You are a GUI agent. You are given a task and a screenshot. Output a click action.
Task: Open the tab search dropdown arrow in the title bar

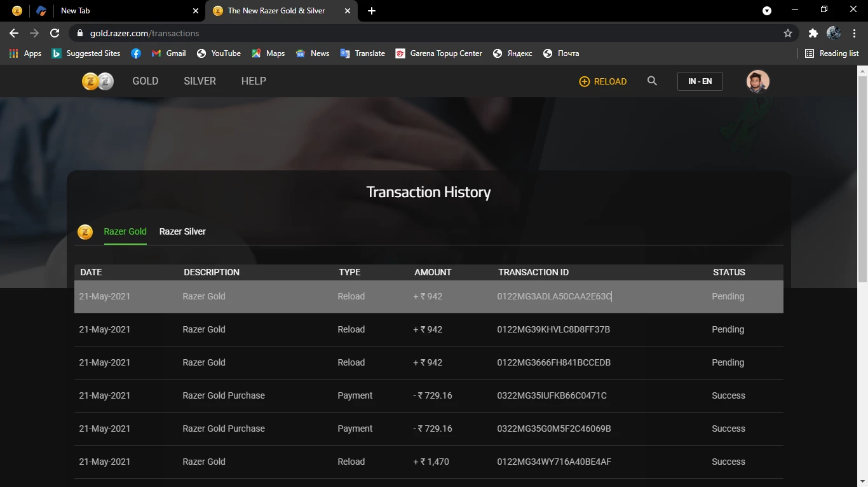coord(767,11)
